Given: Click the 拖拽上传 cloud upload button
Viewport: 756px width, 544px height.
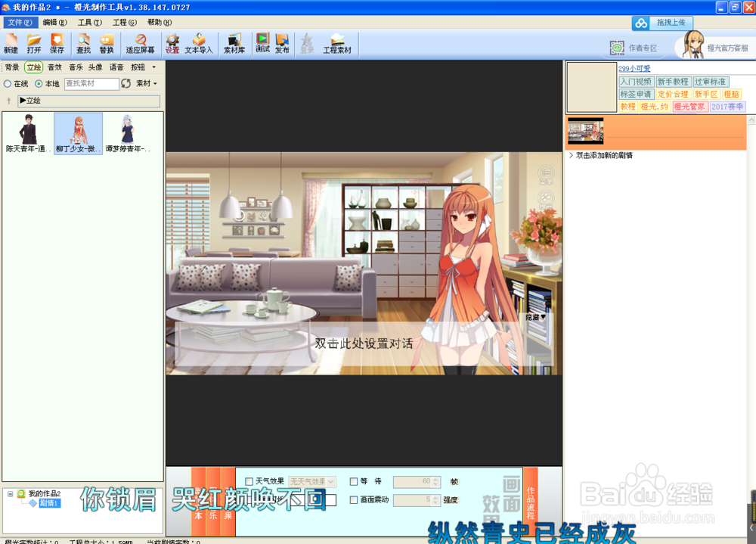Looking at the screenshot, I should [662, 23].
